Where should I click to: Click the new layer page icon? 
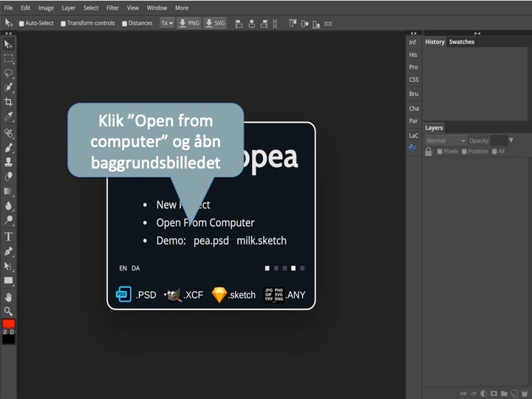pos(514,393)
